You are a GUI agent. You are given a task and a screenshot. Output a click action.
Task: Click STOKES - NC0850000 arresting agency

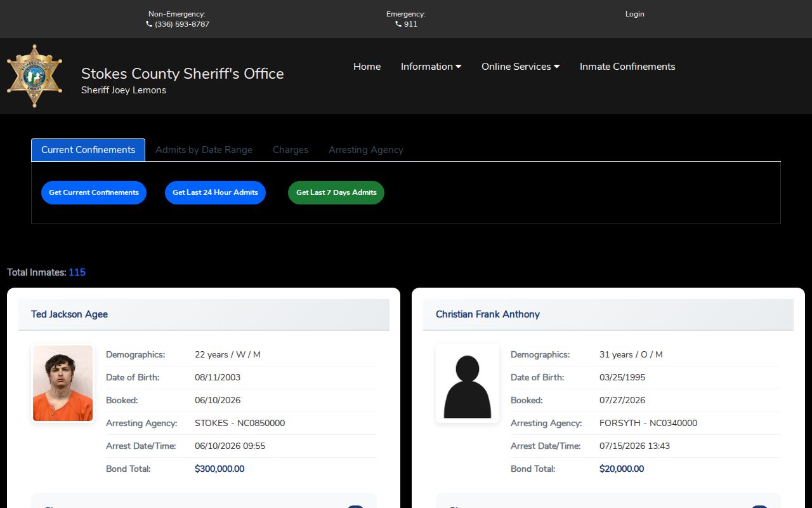240,424
